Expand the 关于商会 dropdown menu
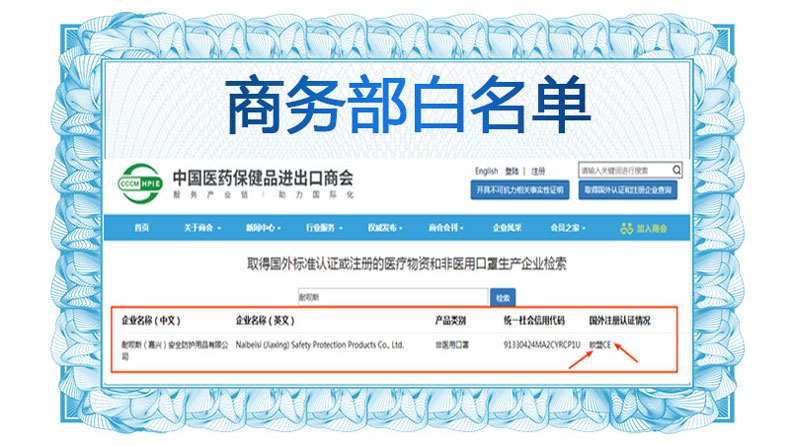 (x=201, y=228)
